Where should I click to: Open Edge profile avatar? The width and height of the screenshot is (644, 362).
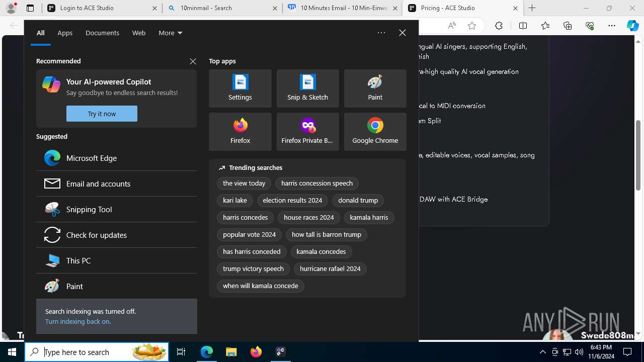[11, 8]
